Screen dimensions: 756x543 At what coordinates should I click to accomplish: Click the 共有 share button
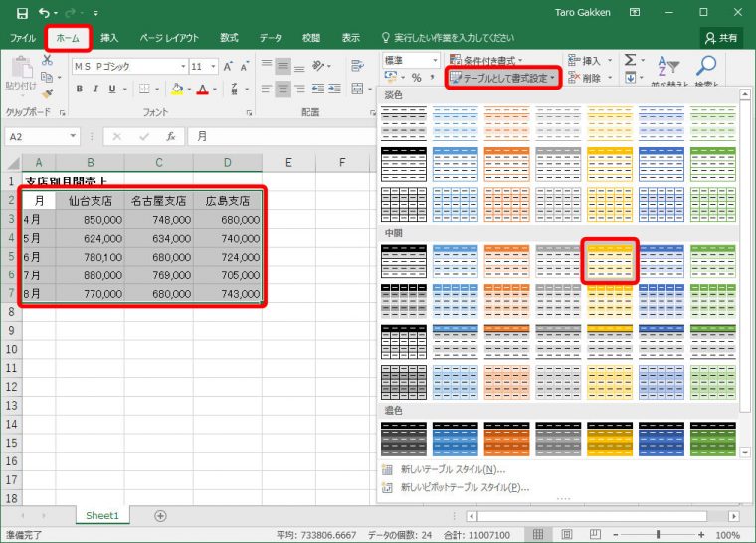click(721, 38)
